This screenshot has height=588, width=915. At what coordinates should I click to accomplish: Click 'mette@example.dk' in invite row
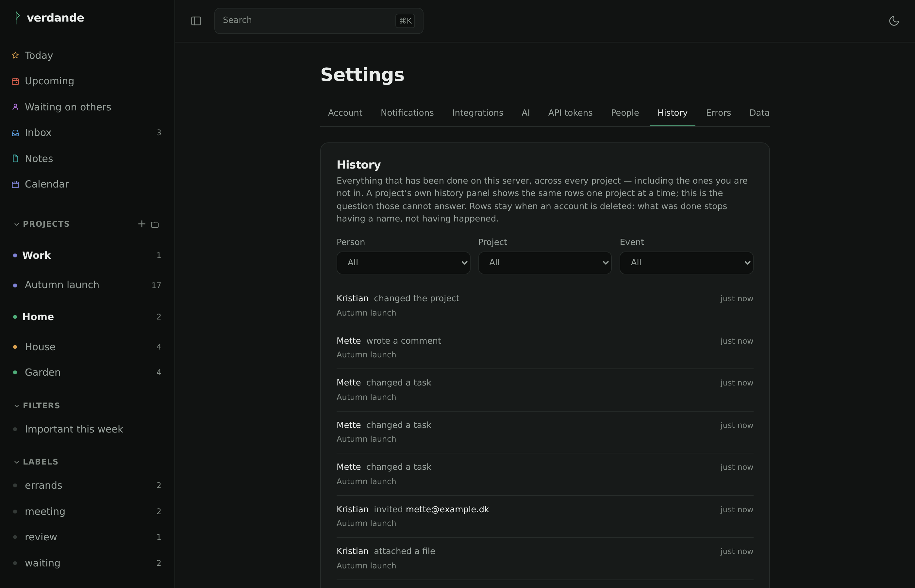(447, 510)
